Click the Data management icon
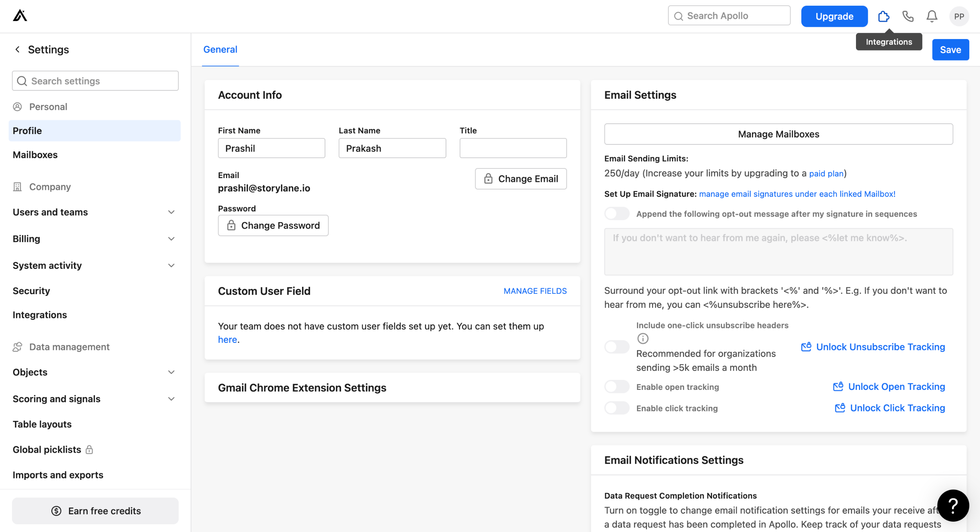The image size is (980, 532). coord(17,347)
